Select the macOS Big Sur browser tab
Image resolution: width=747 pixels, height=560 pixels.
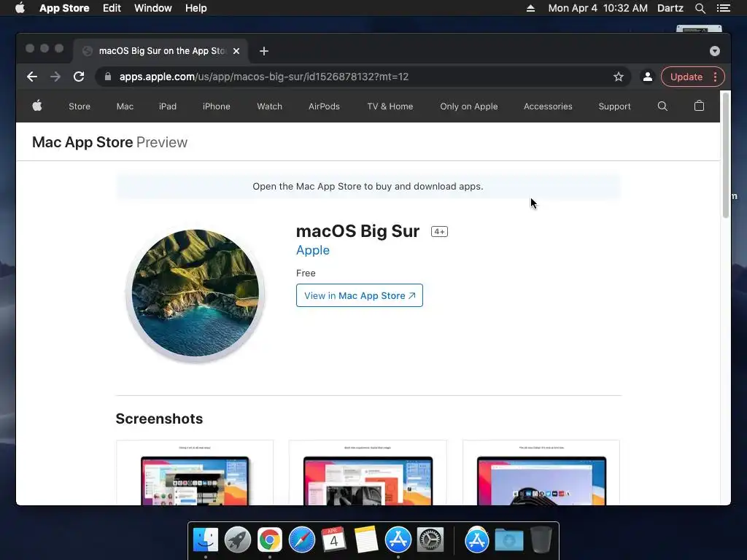(161, 51)
